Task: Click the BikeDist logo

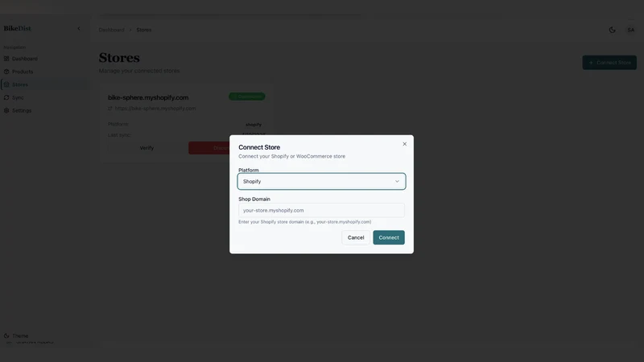Action: click(17, 28)
